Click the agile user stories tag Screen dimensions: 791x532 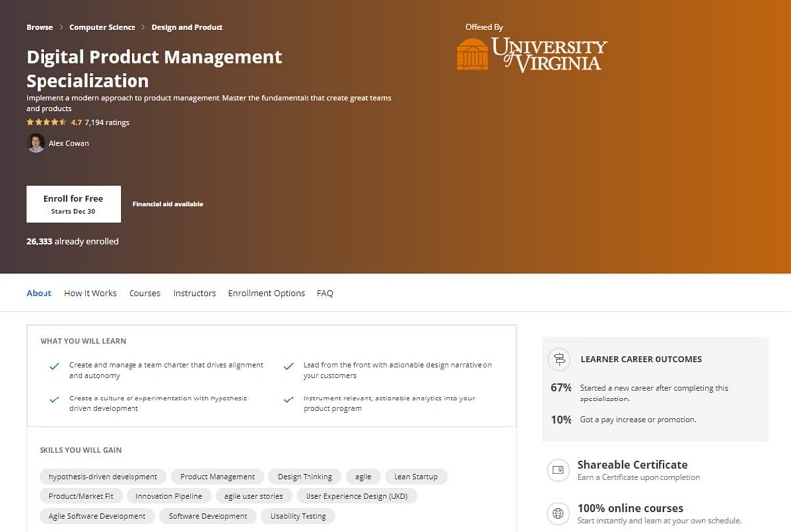(x=253, y=496)
